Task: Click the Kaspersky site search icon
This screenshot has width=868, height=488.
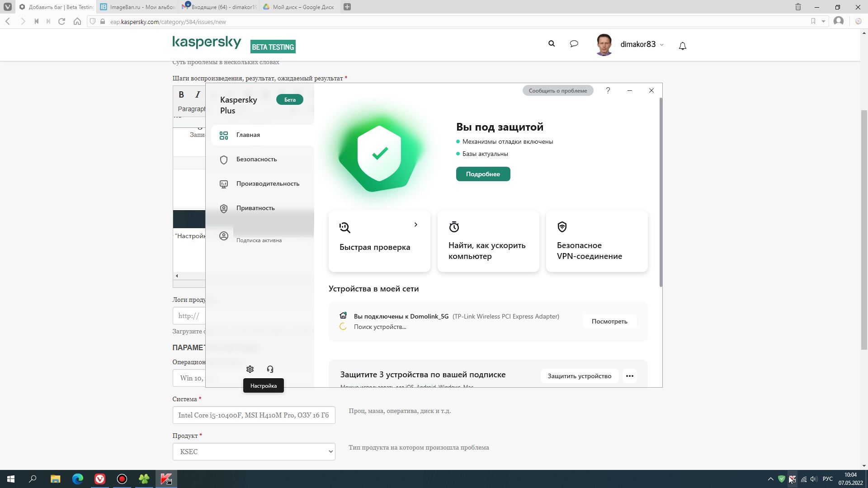Action: [552, 44]
